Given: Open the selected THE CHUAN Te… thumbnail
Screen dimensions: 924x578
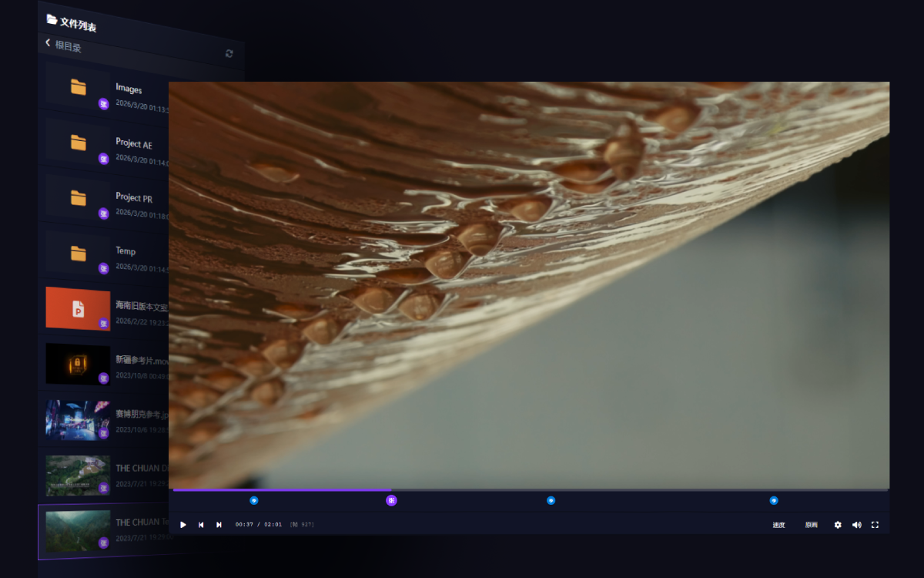Looking at the screenshot, I should [78, 531].
